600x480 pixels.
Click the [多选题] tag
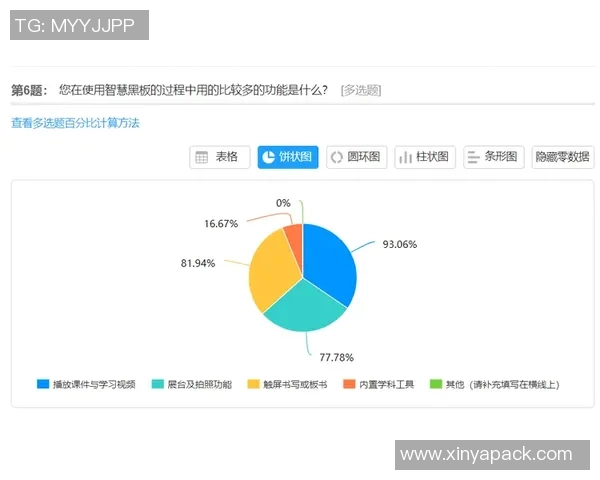point(361,91)
